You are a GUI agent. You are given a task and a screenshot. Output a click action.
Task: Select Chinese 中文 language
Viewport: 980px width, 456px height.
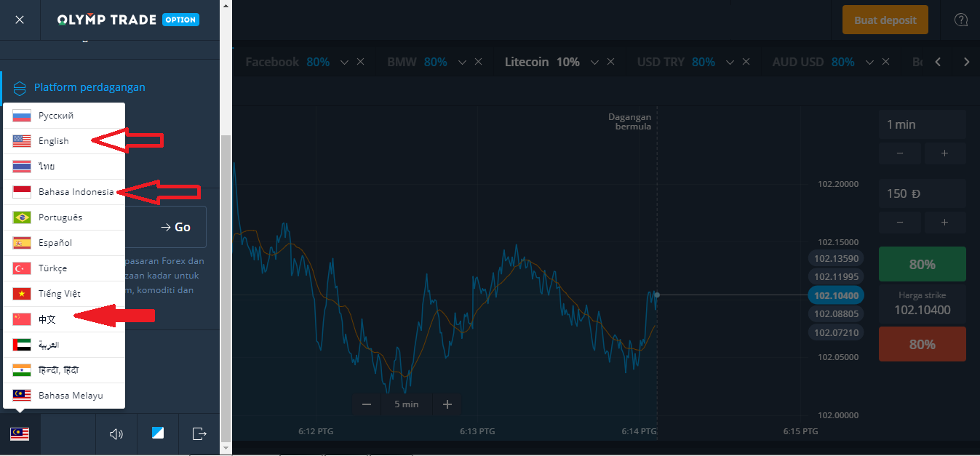pyautogui.click(x=64, y=319)
